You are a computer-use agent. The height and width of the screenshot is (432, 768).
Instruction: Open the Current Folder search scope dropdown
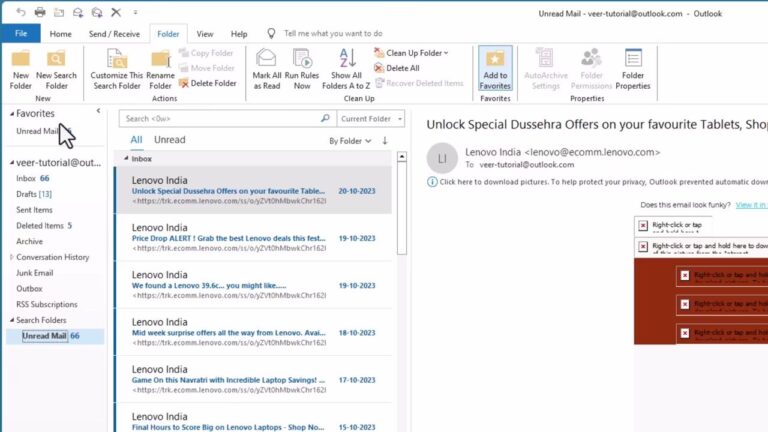370,118
